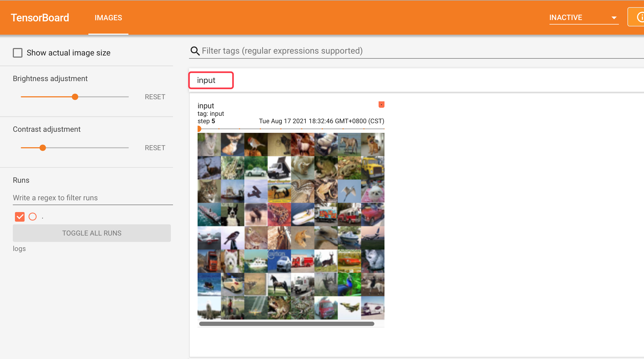Viewport: 644px width, 359px height.
Task: Click the search magnifier icon
Action: (x=195, y=51)
